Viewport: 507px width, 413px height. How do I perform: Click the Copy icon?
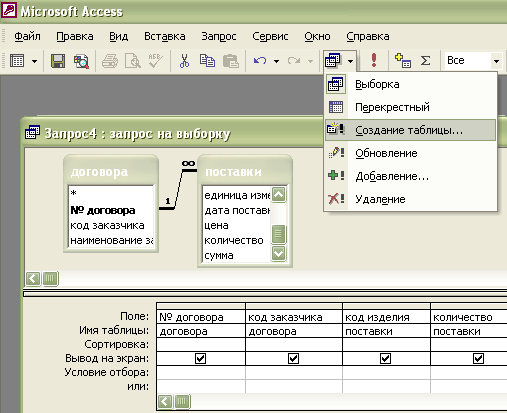coord(207,61)
